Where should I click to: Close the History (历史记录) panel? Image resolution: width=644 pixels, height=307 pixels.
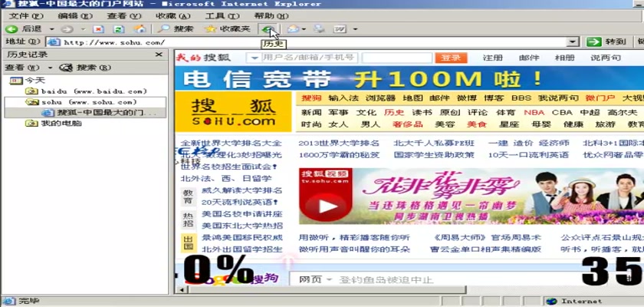click(x=159, y=54)
